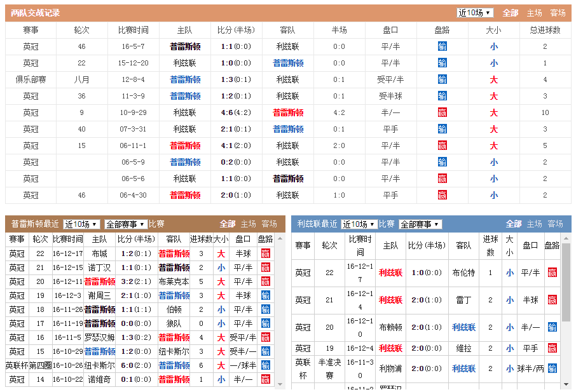This screenshot has height=392, width=576.
Task: Click the 总进球数 column header
Action: click(545, 30)
